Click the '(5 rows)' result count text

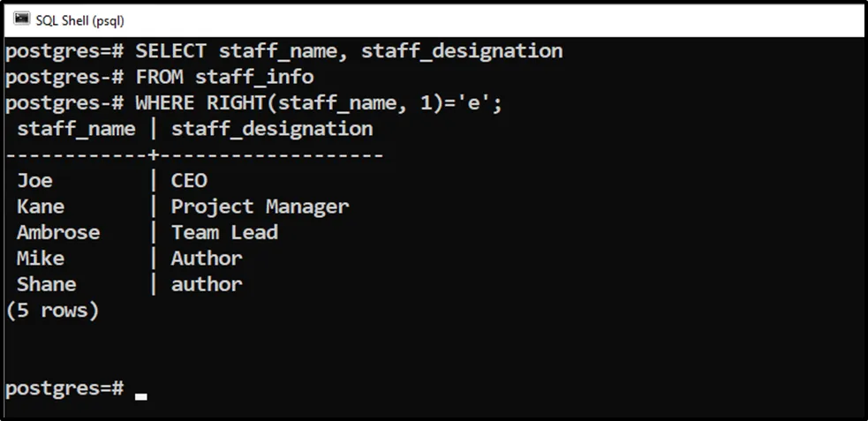(52, 311)
